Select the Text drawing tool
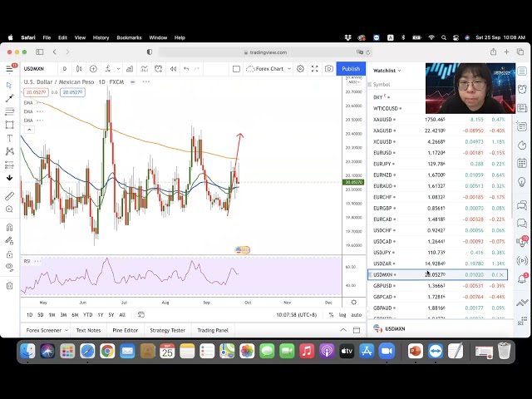Image resolution: width=532 pixels, height=399 pixels. (9, 138)
